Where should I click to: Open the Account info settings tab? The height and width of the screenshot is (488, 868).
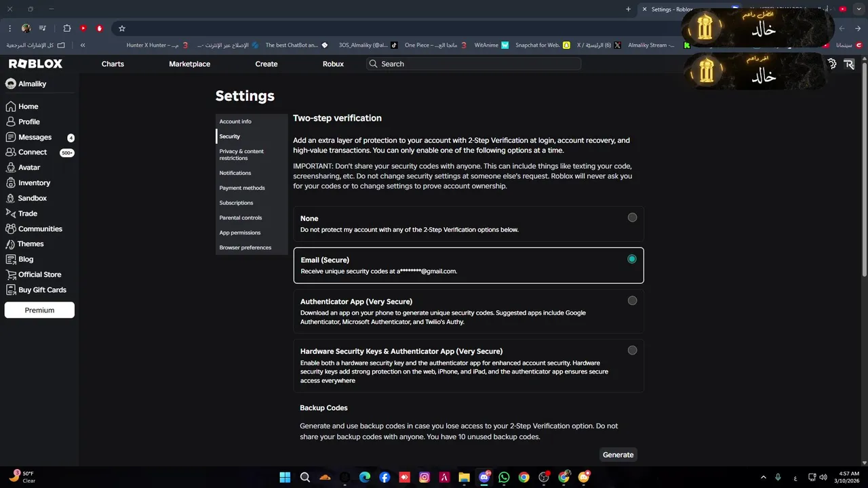coord(252,121)
